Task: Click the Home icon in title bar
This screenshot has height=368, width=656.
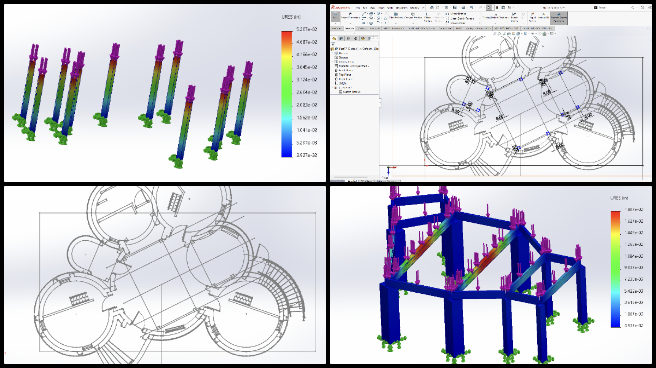Action: (431, 8)
